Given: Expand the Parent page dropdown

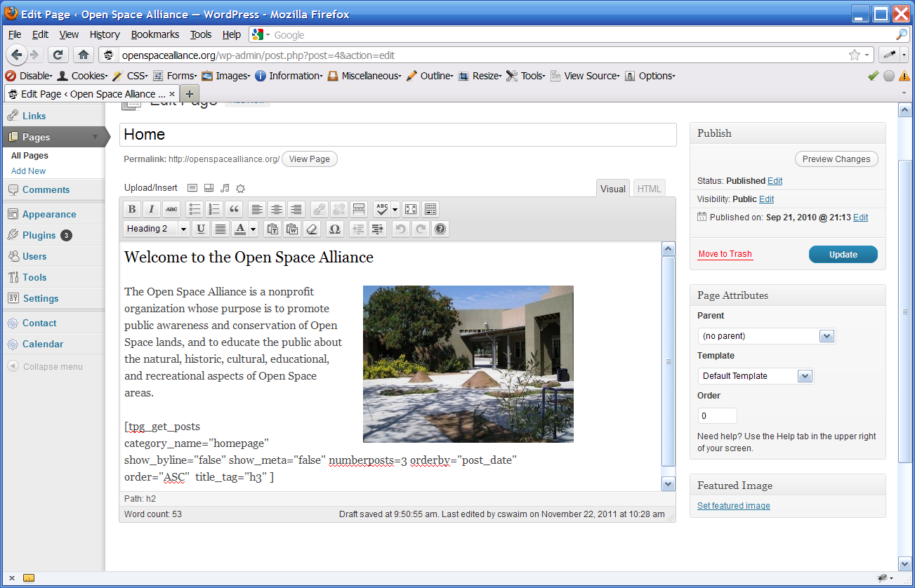Looking at the screenshot, I should tap(766, 336).
